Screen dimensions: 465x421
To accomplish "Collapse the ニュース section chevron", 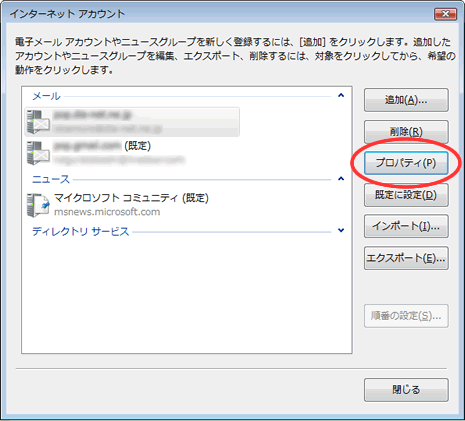I will (x=341, y=179).
